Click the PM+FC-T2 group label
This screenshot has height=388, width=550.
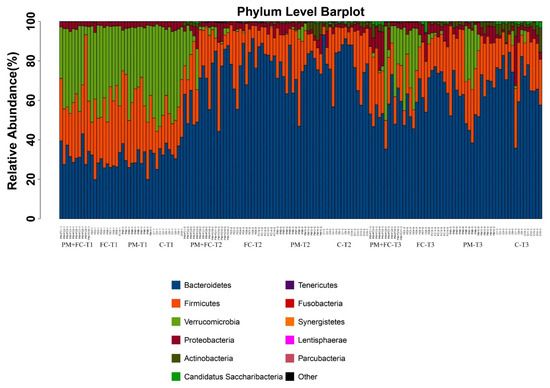206,245
